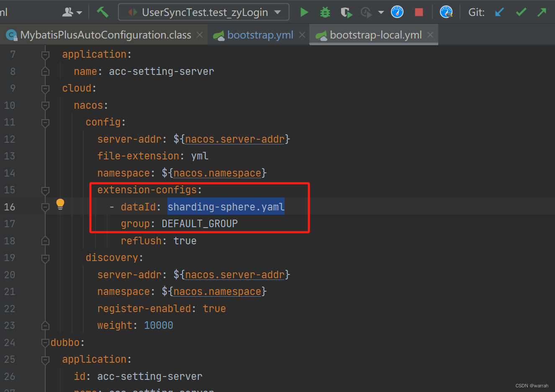555x392 pixels.
Task: Click nacos.server-addr reference under discovery
Action: pyautogui.click(x=235, y=274)
